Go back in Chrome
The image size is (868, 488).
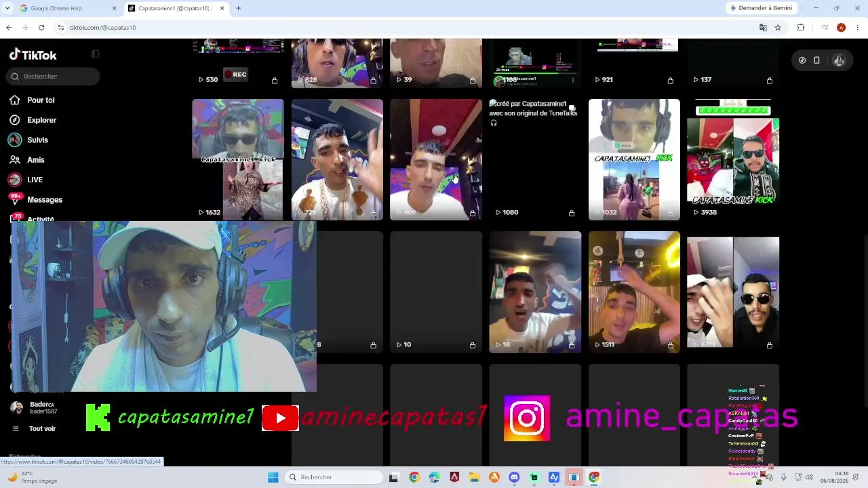(x=9, y=28)
